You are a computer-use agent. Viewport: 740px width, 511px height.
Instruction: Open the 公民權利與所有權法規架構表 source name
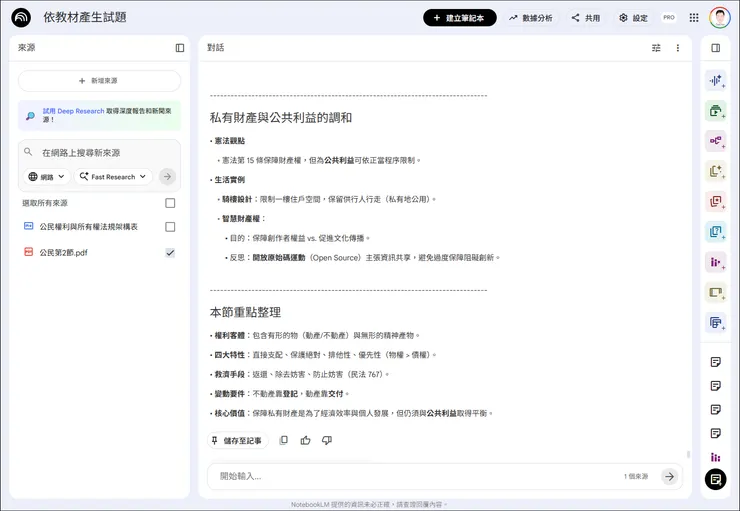tap(89, 226)
